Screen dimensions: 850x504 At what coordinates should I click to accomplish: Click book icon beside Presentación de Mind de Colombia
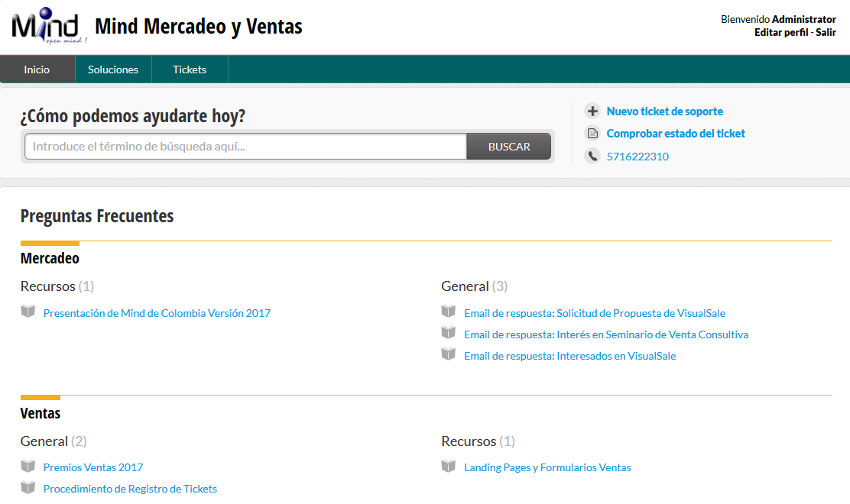point(28,312)
